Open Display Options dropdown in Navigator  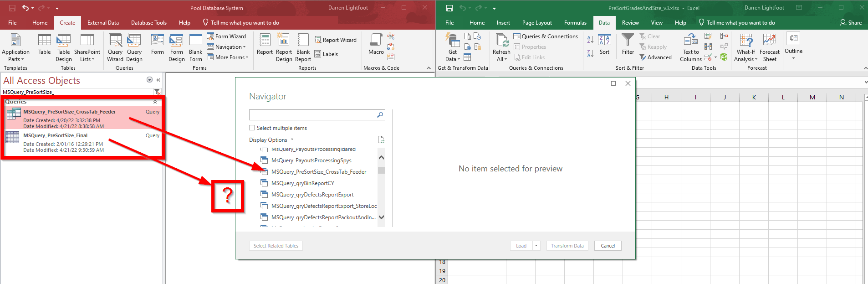(x=271, y=140)
